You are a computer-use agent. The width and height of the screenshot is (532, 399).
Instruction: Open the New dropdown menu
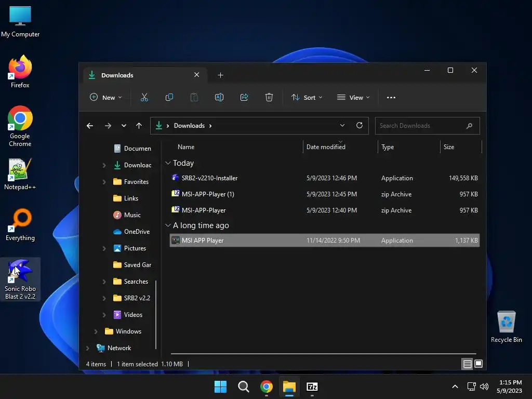click(105, 97)
